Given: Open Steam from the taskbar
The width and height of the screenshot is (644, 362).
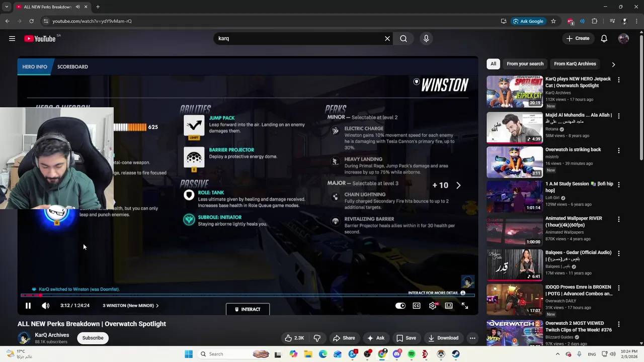Looking at the screenshot, I should point(456,354).
